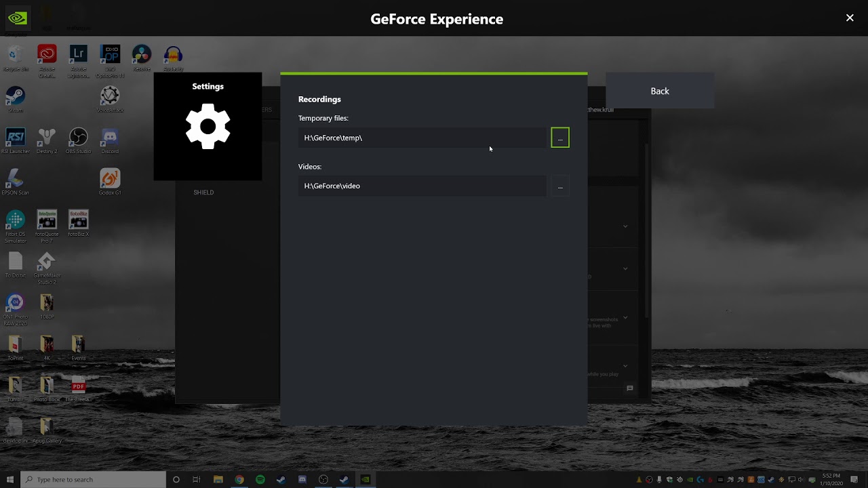
Task: Open the PDF document on desktop
Action: [x=78, y=389]
